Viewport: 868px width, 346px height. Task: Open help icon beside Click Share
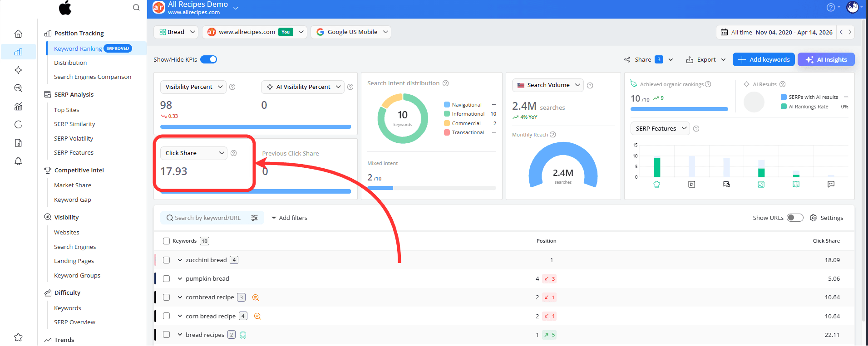233,153
